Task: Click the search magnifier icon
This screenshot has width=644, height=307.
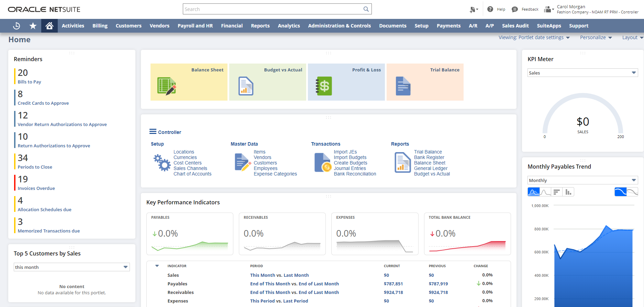Action: [366, 9]
